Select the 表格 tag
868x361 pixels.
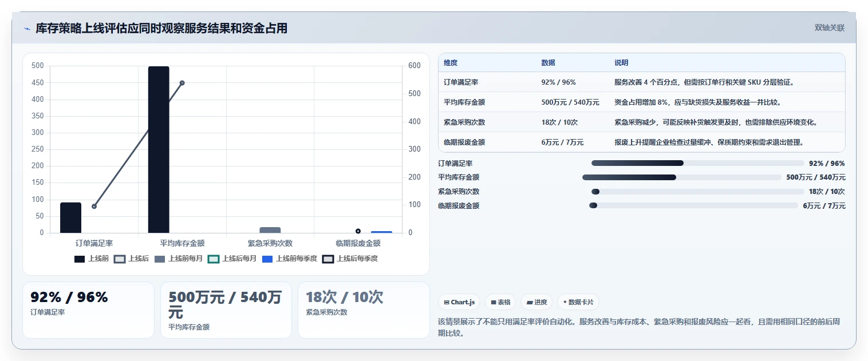[x=500, y=302]
